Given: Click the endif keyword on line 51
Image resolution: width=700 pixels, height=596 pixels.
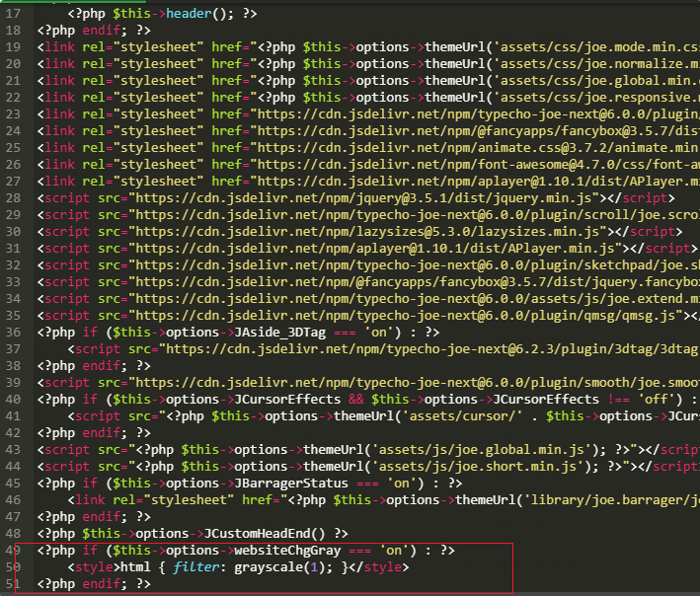Looking at the screenshot, I should [x=102, y=584].
